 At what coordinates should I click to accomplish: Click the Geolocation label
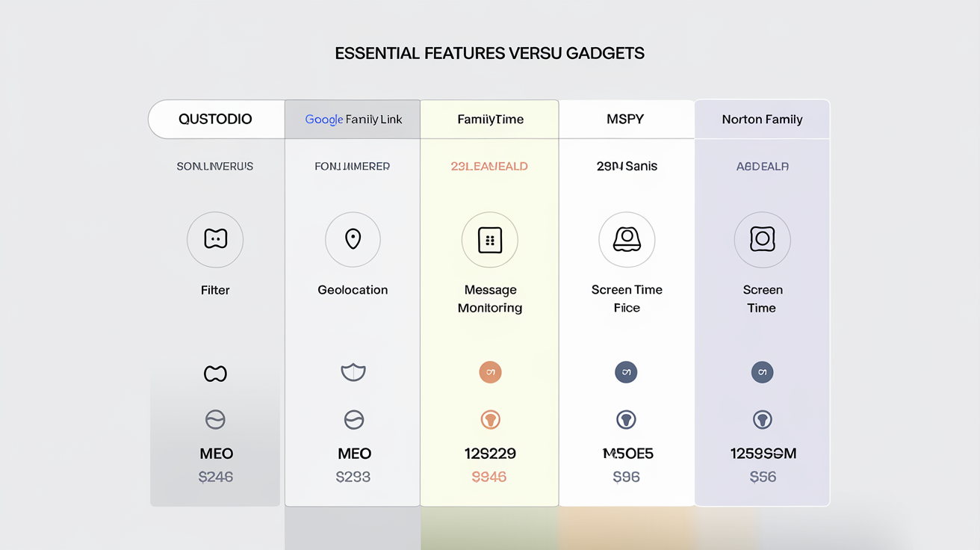pos(353,290)
